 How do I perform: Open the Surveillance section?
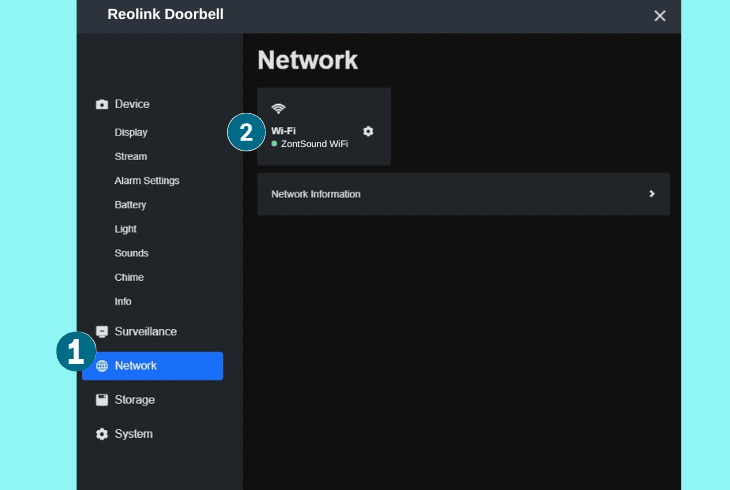(x=146, y=332)
